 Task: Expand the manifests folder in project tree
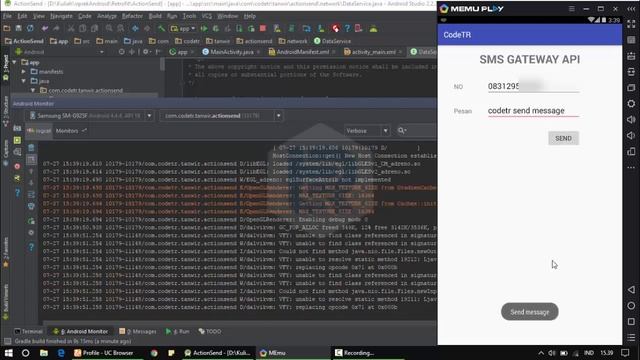point(24,71)
